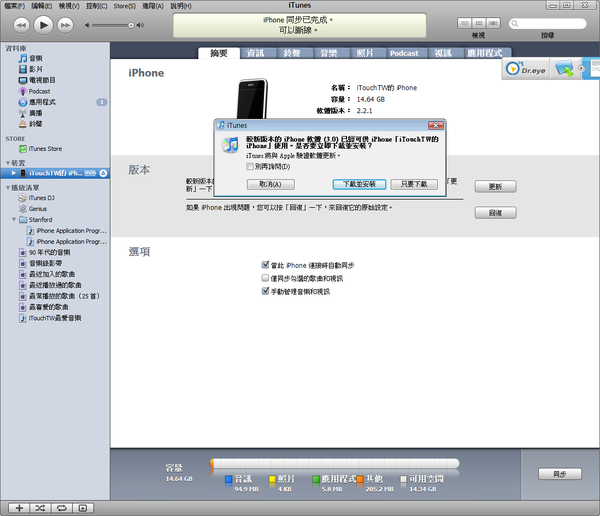This screenshot has width=600, height=516.
Task: Click add playlist plus button
Action: coord(19,508)
